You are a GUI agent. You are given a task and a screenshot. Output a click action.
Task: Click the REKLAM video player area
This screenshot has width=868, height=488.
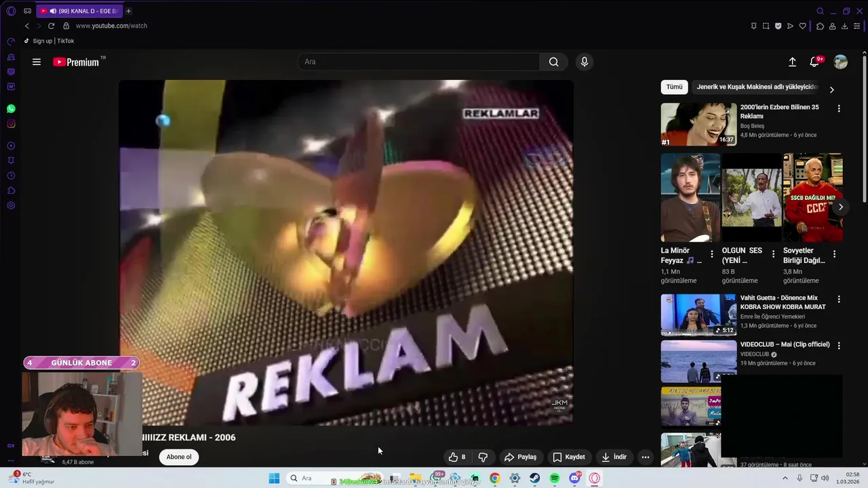(346, 253)
